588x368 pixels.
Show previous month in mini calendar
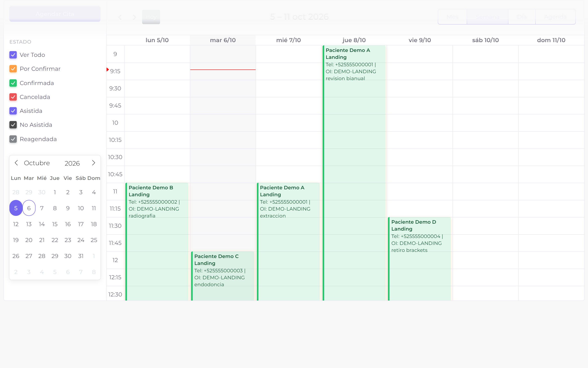coord(16,163)
